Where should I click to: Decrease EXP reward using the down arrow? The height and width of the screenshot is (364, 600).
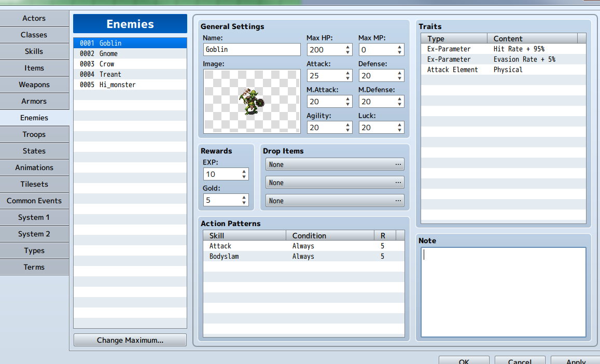click(x=243, y=177)
